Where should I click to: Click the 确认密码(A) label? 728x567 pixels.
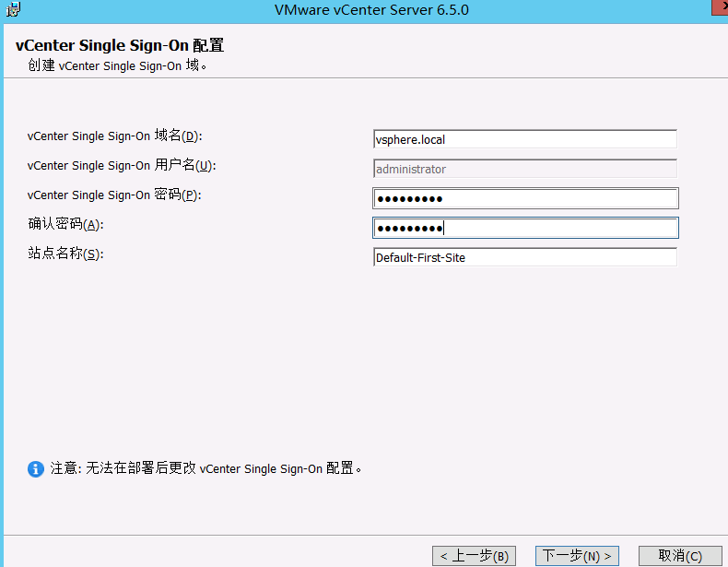[x=66, y=224]
